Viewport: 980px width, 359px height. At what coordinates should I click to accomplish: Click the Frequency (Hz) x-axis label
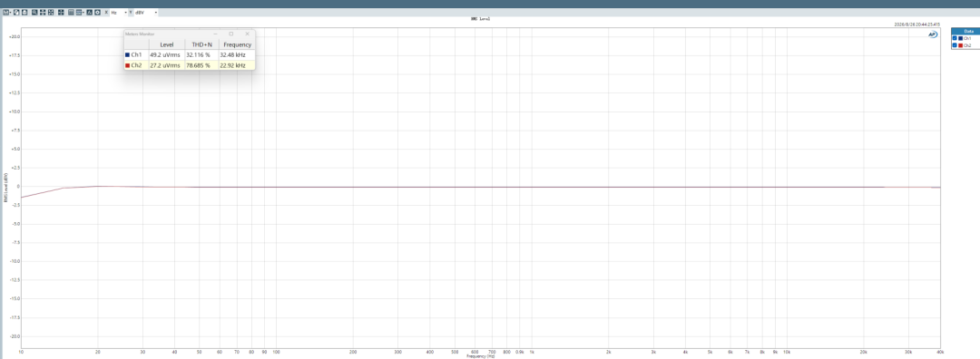coord(480,356)
